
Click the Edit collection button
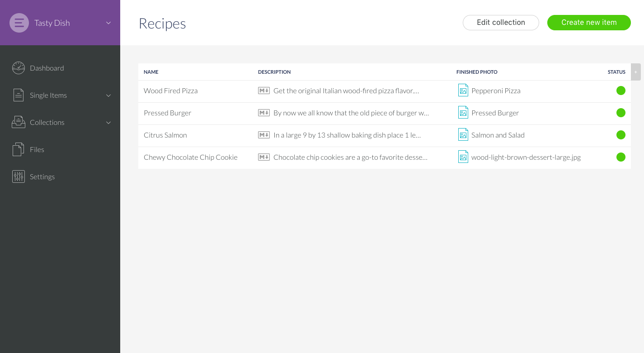click(x=501, y=23)
